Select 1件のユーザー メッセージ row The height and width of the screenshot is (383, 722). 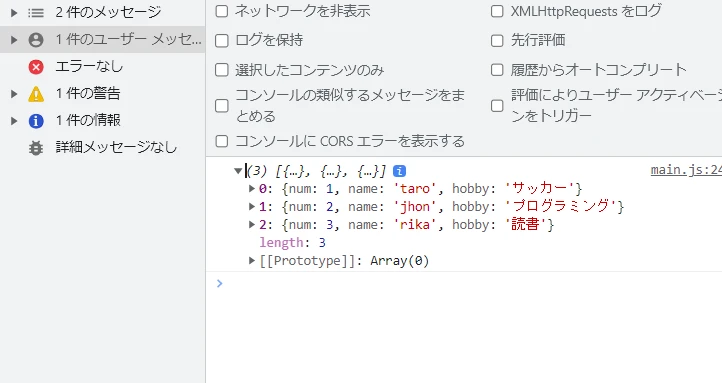click(102, 40)
